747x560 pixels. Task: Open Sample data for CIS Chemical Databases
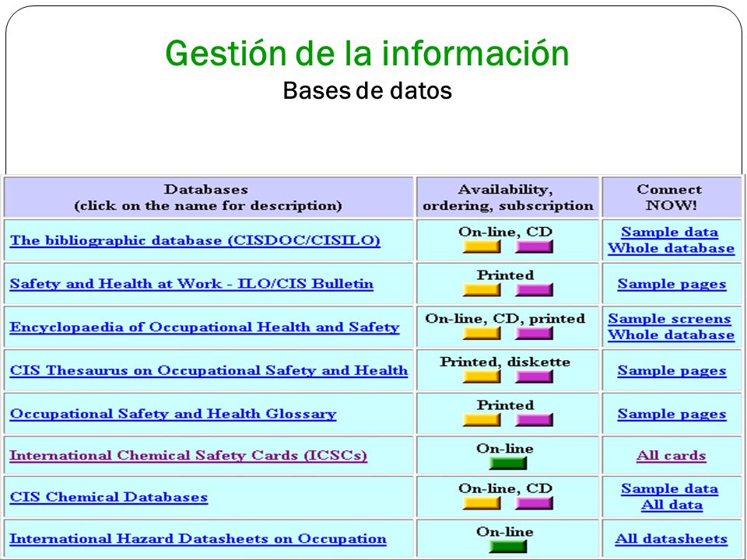click(669, 488)
